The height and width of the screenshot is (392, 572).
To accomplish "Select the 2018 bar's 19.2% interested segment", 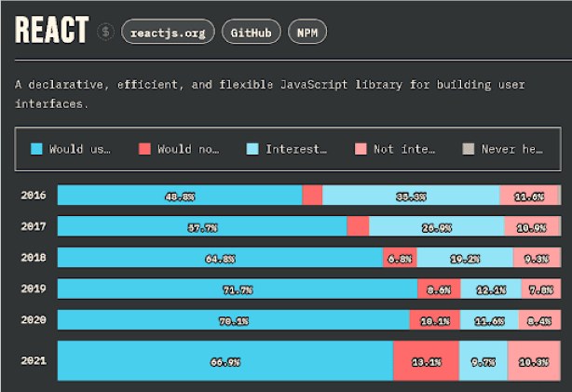I will [x=464, y=258].
